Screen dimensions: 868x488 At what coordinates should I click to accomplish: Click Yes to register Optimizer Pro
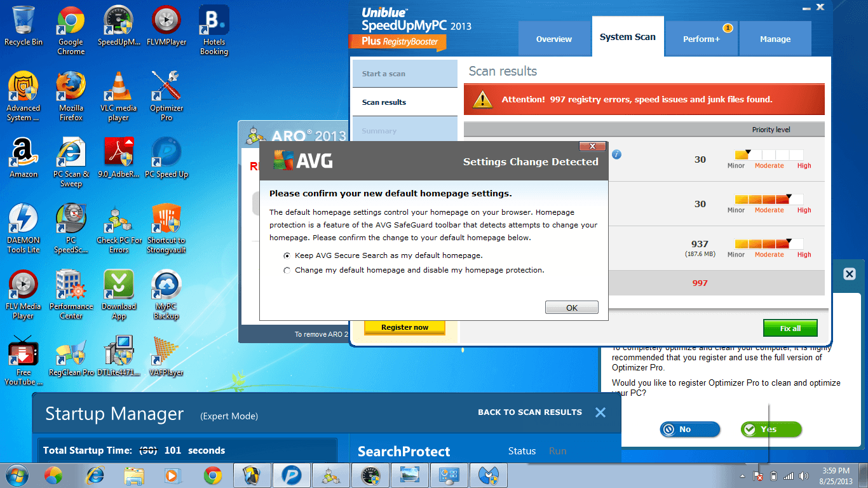(x=771, y=430)
